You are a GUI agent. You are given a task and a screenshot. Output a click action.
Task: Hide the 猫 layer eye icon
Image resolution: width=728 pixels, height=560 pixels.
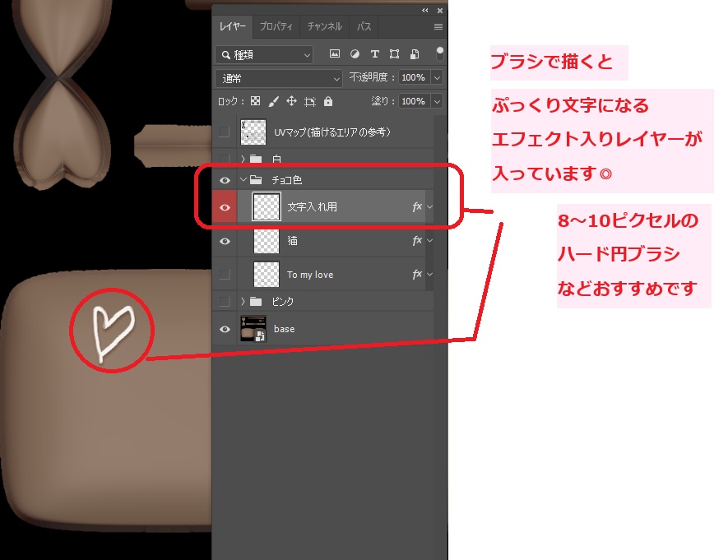point(225,241)
